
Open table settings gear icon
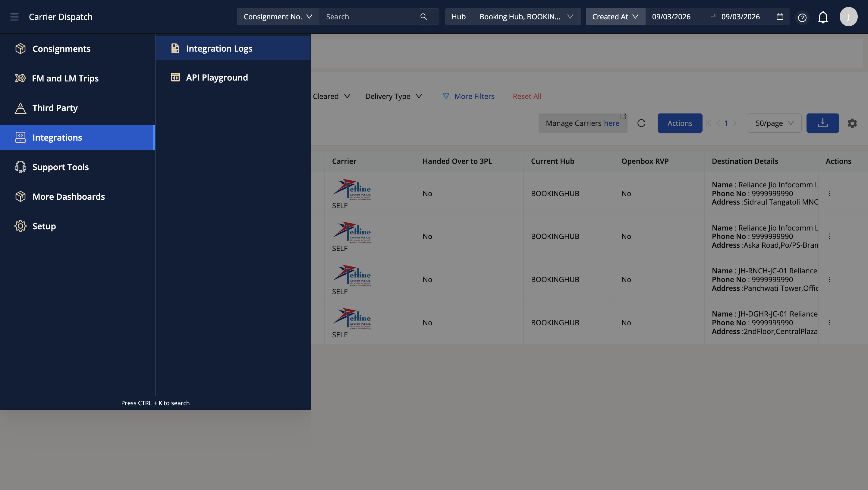coord(852,123)
